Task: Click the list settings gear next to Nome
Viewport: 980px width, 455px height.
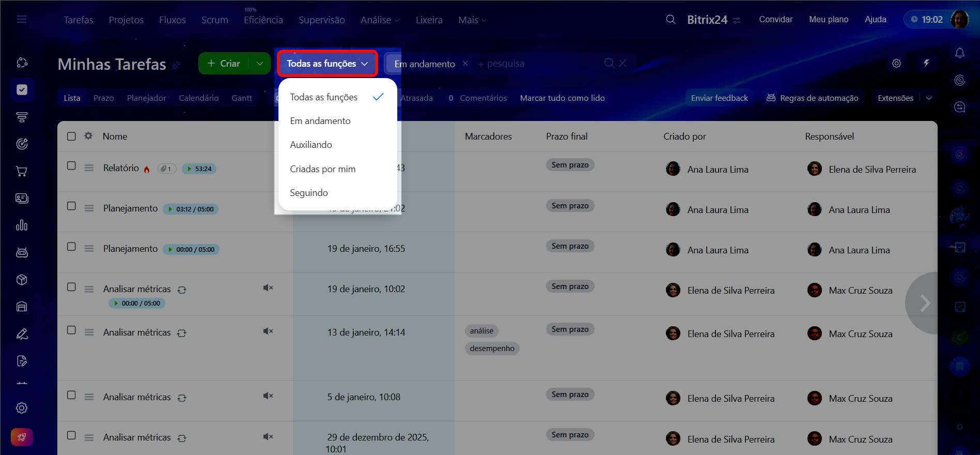Action: [88, 136]
